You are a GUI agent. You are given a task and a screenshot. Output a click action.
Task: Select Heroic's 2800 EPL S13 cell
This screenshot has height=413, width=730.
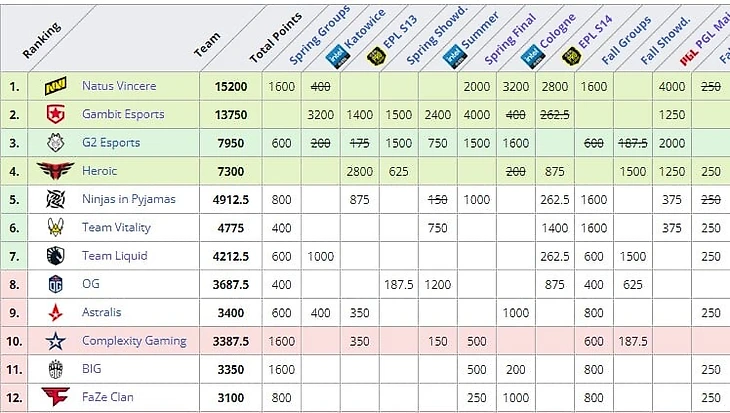pos(359,171)
